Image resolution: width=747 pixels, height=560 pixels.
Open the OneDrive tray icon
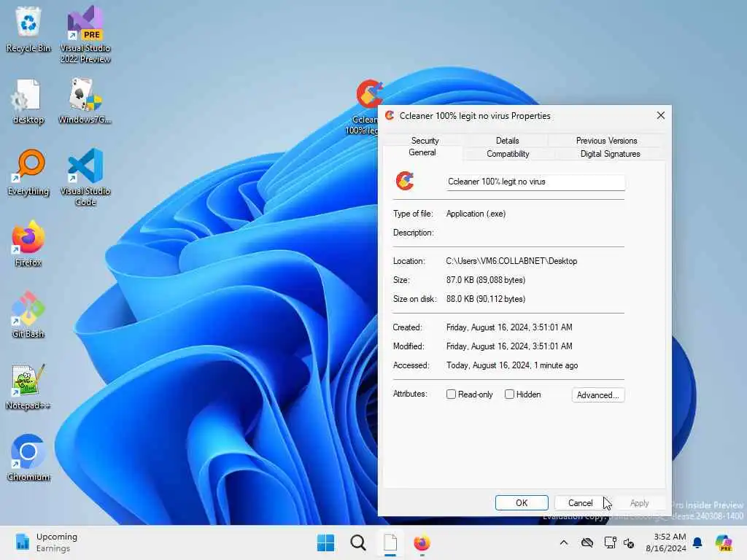click(x=587, y=542)
